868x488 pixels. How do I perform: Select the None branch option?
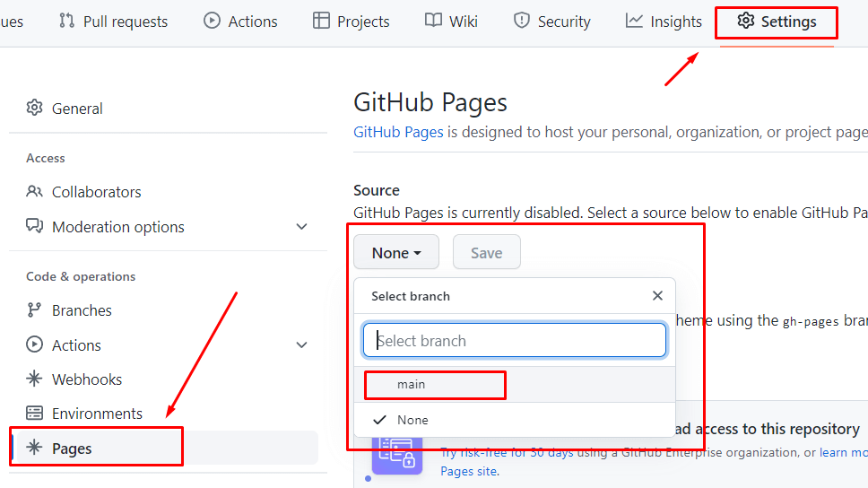tap(515, 420)
